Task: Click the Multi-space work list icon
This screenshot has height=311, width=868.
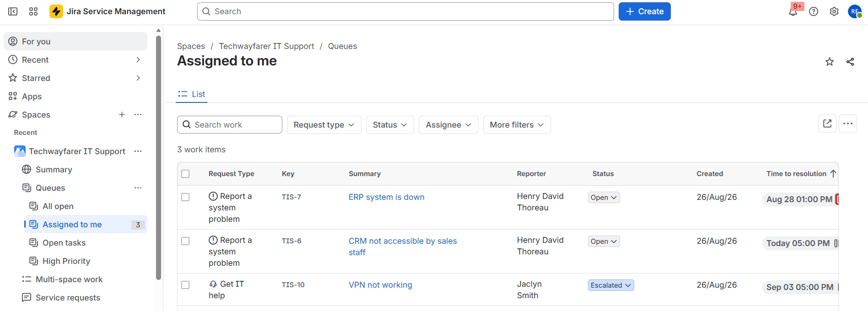Action: [x=27, y=279]
